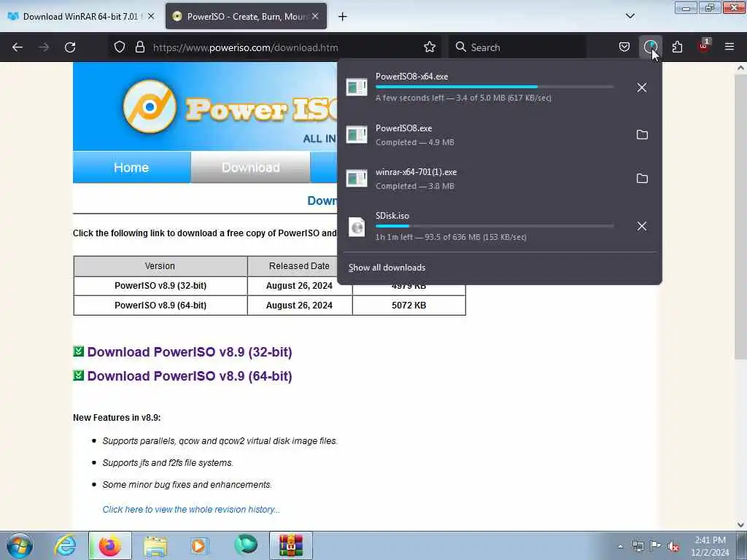Screen dimensions: 747x560
Task: Click the PowerISO8-x64.exe download progress bar
Action: point(495,87)
